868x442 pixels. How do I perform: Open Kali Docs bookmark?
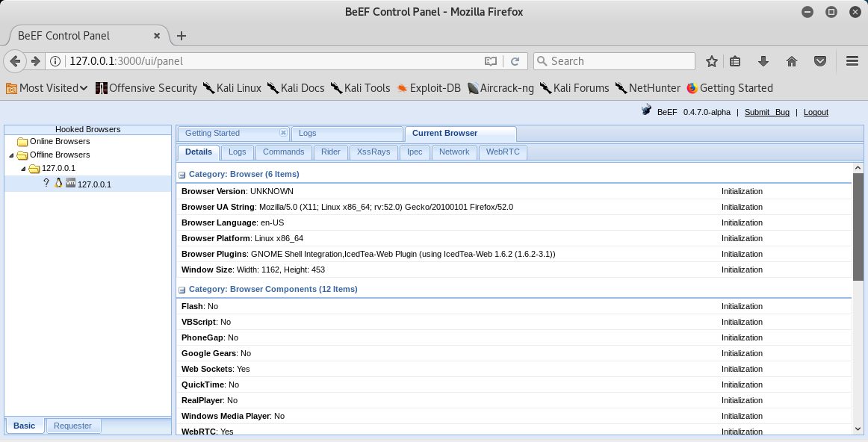296,88
